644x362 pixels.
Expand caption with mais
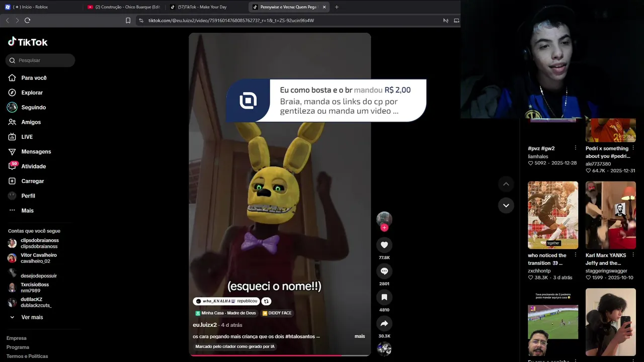[360, 336]
